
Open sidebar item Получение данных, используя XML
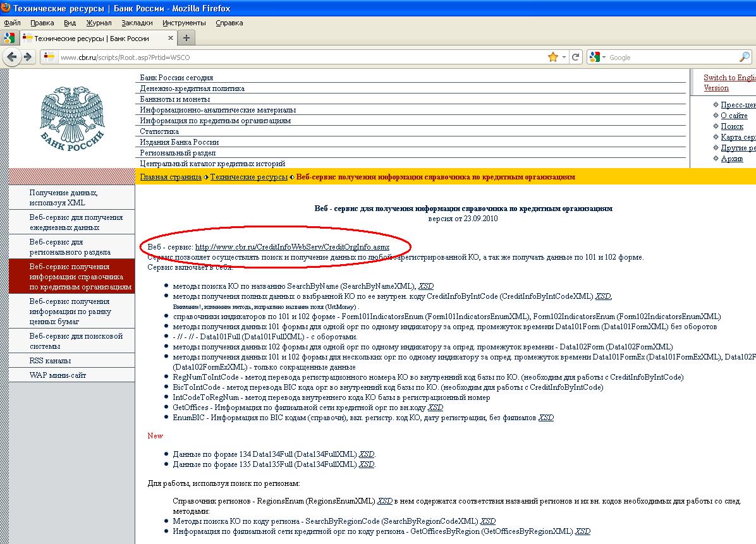[x=72, y=198]
